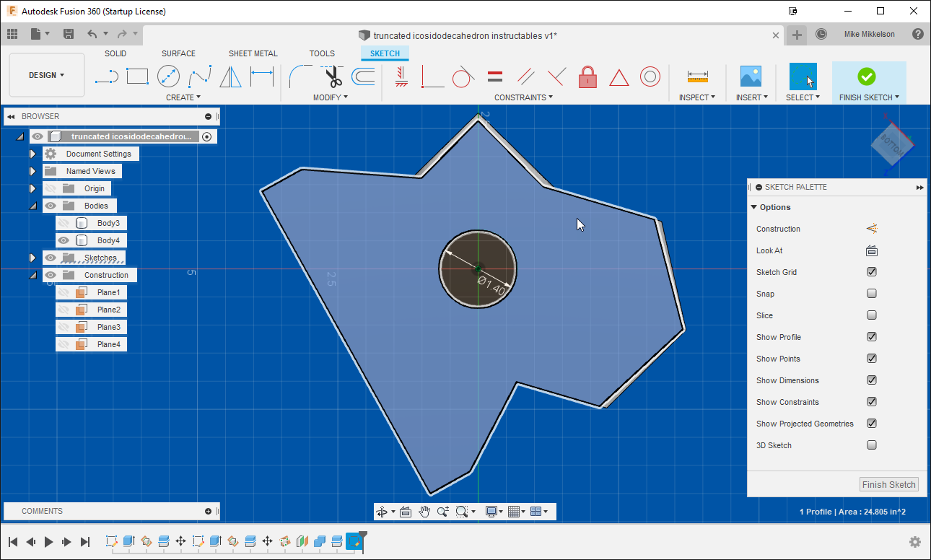Open the Create dropdown menu

tap(183, 97)
